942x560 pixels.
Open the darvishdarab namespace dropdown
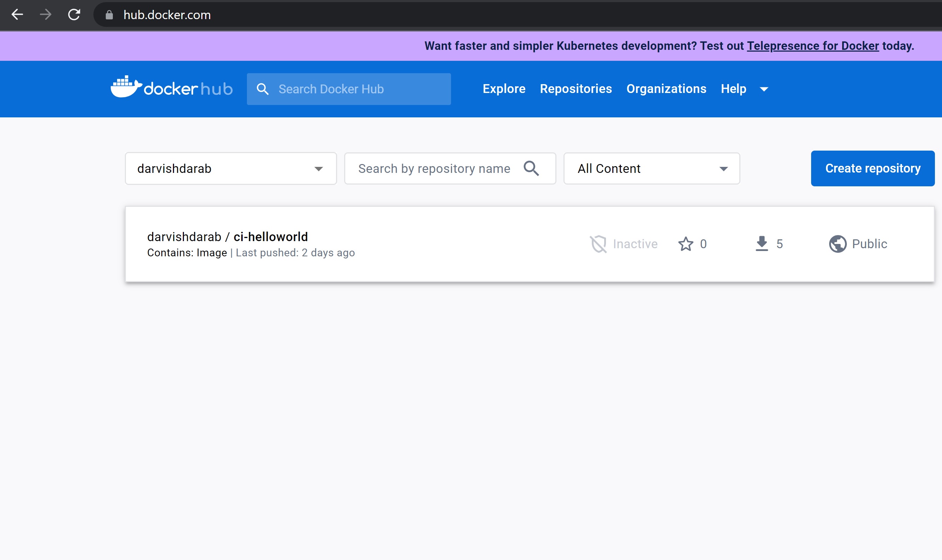tap(231, 168)
